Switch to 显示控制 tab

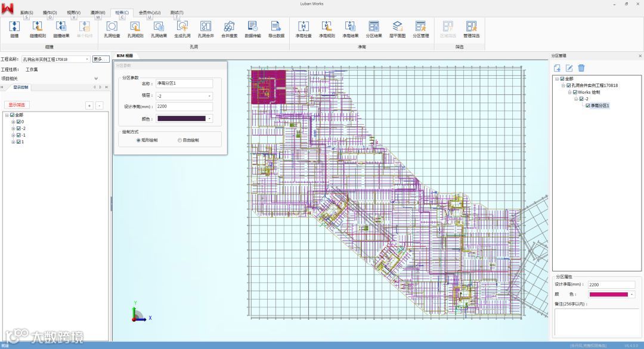(20, 87)
